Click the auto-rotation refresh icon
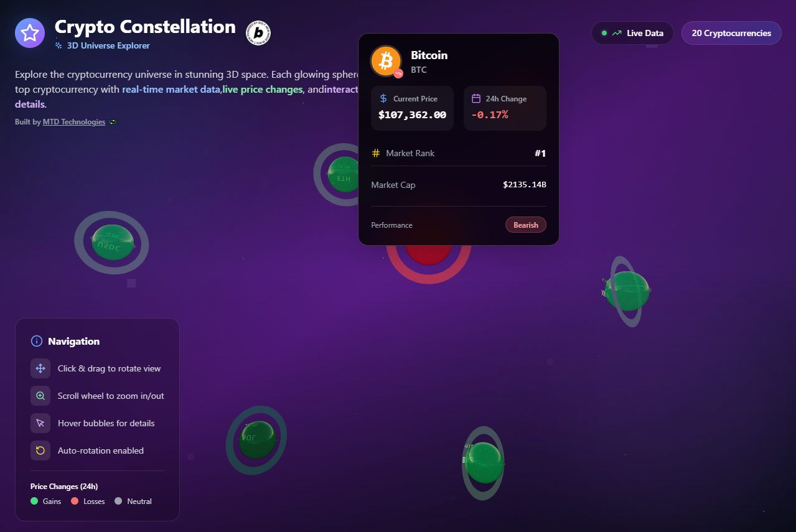Image resolution: width=796 pixels, height=532 pixels. [40, 450]
